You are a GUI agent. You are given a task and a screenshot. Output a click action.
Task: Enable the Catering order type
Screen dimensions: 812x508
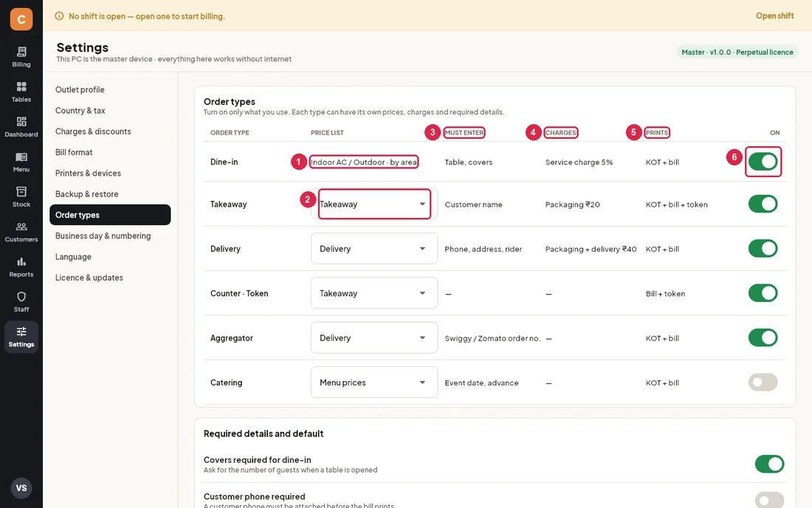pyautogui.click(x=763, y=382)
